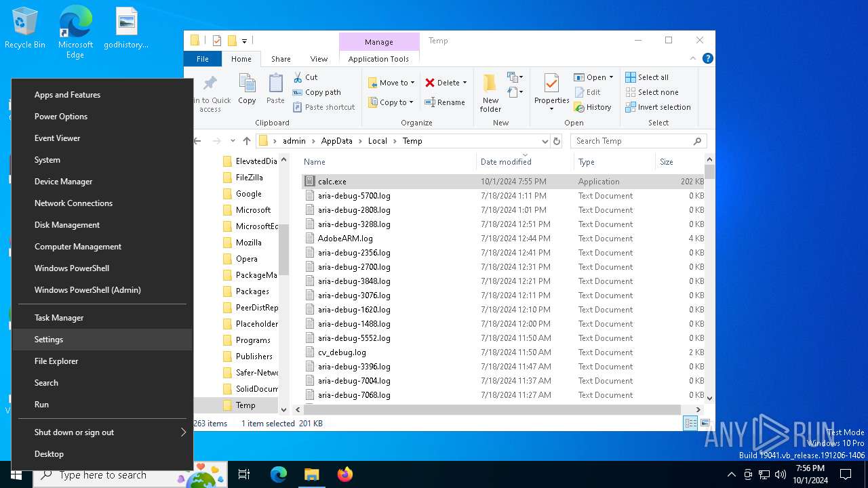Screen dimensions: 868x488
Task: Click Delete red X icon
Action: (430, 83)
